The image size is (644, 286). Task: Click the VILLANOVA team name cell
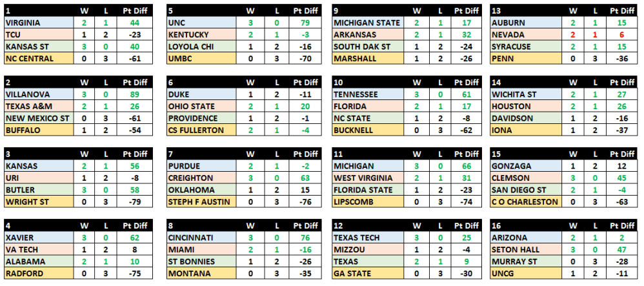(39, 94)
